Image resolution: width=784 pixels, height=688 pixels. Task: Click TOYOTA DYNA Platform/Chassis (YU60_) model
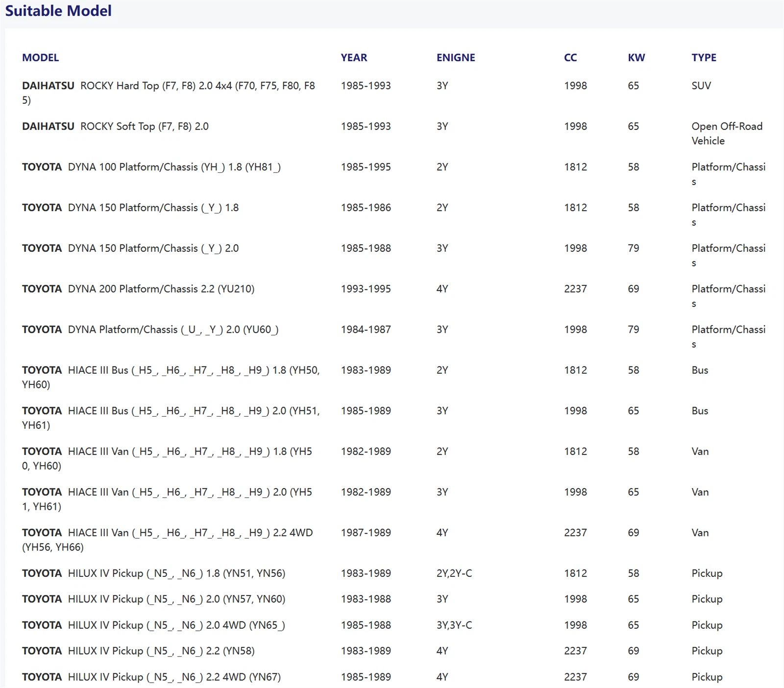[150, 330]
